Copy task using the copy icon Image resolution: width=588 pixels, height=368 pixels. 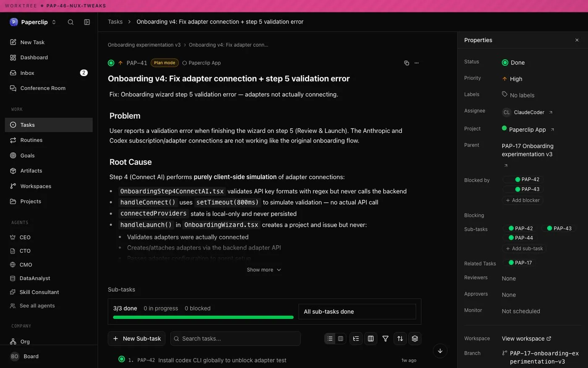pyautogui.click(x=407, y=63)
